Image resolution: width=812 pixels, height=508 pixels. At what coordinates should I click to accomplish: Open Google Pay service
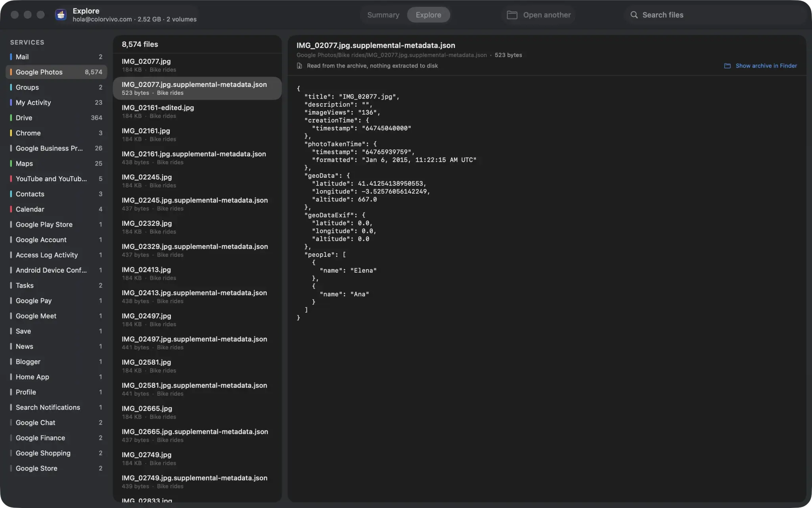(56, 301)
